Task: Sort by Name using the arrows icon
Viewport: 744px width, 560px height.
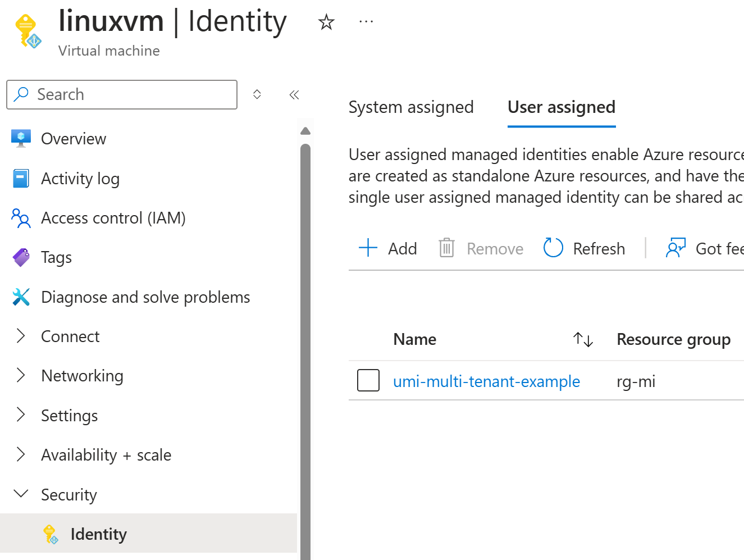Action: coord(583,339)
